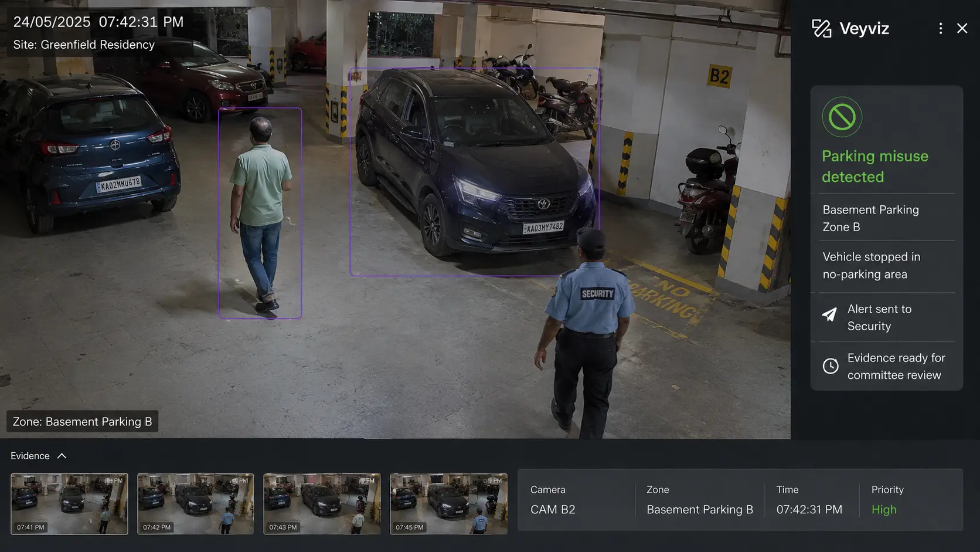
Task: Click the Parking misuse detected heading
Action: click(875, 167)
